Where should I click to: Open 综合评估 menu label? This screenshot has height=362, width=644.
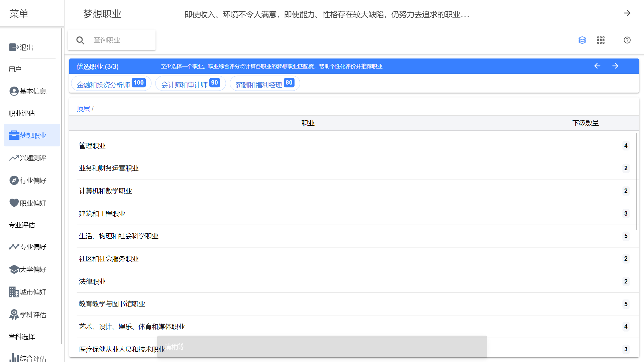[x=33, y=358]
